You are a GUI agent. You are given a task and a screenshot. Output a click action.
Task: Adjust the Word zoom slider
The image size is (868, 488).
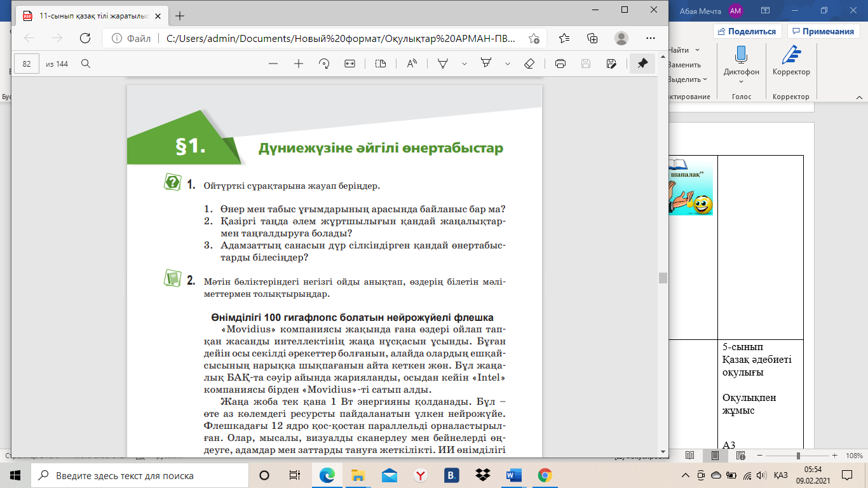797,456
